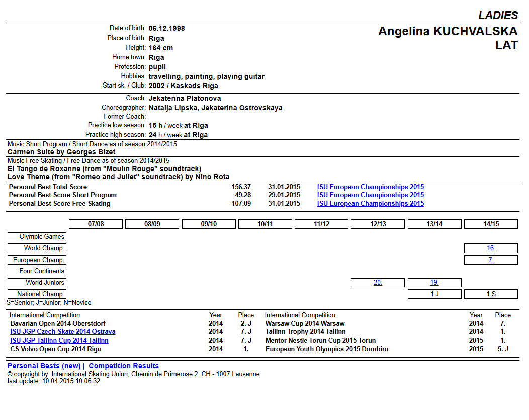Viewport: 529px width, 420px height.
Task: Click Tallinn Trophy 2014 Tallinn entry
Action: 306,332
